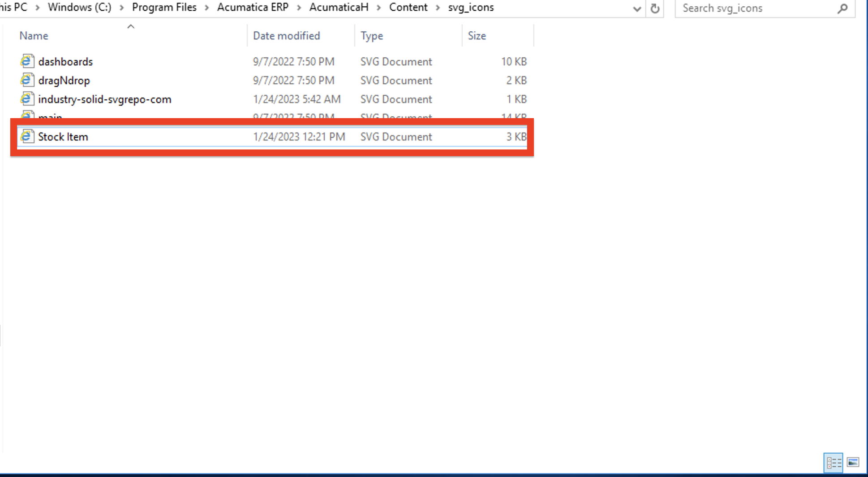This screenshot has width=868, height=477.
Task: Click the file icon next to dragNdrop
Action: point(27,80)
